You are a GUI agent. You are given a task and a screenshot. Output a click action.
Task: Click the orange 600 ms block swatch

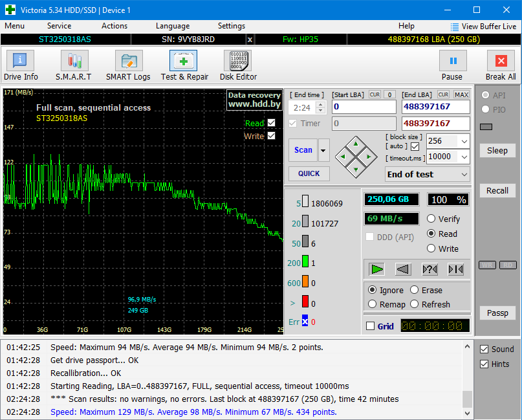coord(305,282)
